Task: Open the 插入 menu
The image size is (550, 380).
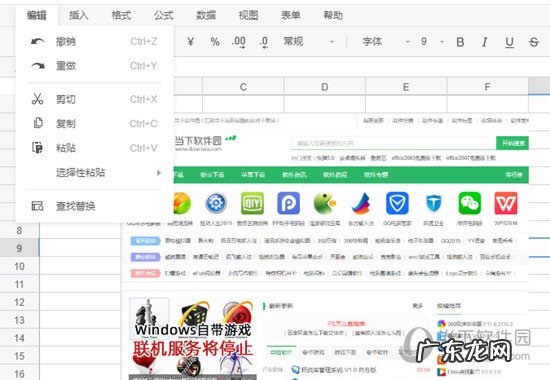Action: point(79,15)
